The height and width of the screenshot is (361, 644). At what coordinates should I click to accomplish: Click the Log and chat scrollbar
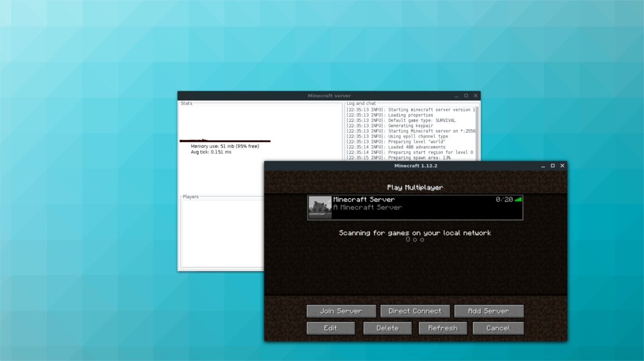(477, 133)
